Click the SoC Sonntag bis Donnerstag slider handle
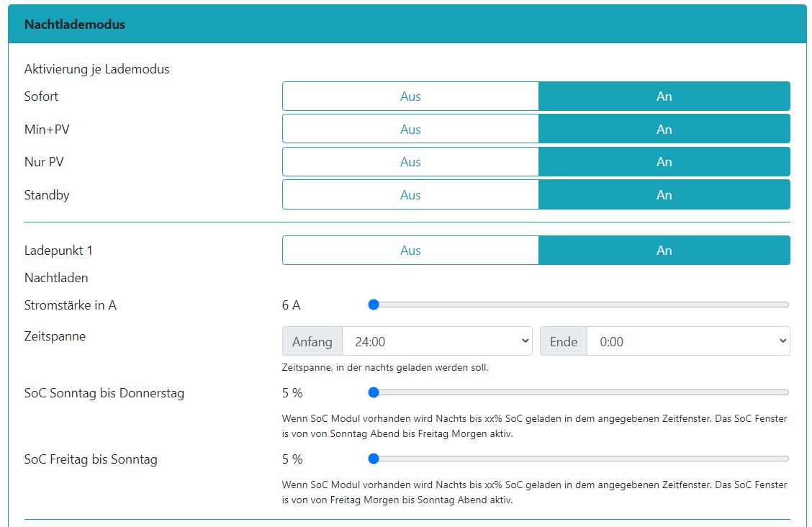This screenshot has height=527, width=812. pyautogui.click(x=374, y=392)
